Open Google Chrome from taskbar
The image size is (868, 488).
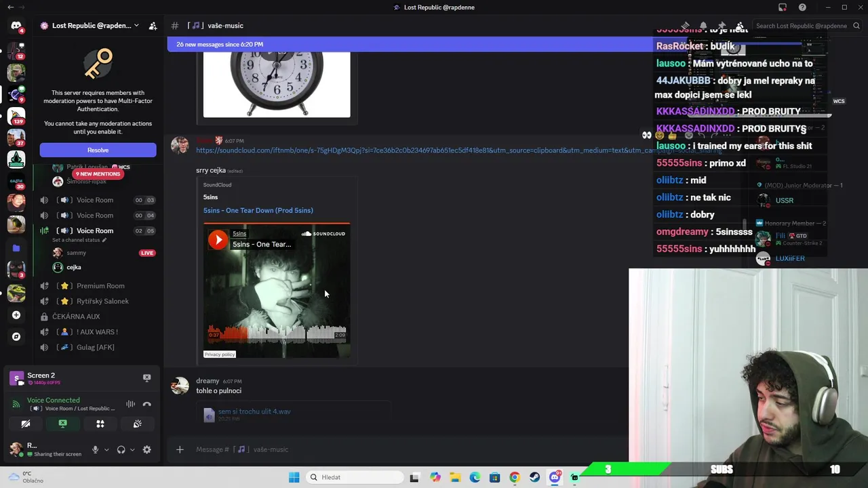(x=515, y=477)
